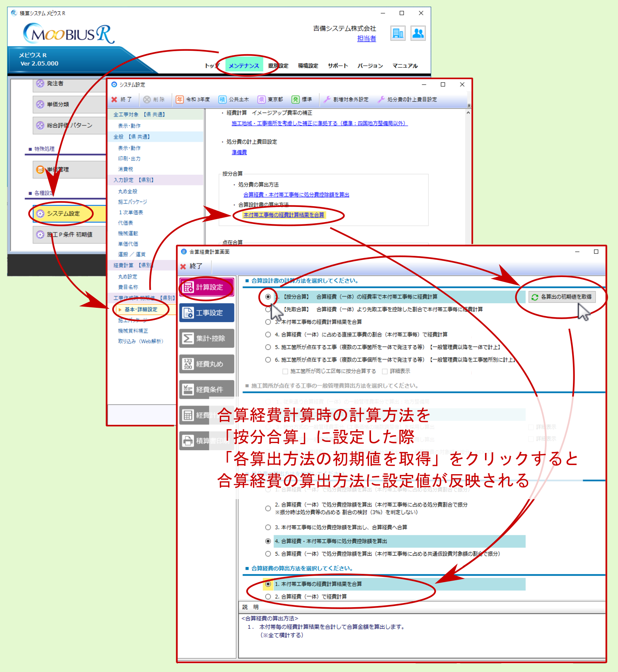The height and width of the screenshot is (672, 618).
Task: Click the 計算設定 sidebar button
Action: (x=207, y=287)
